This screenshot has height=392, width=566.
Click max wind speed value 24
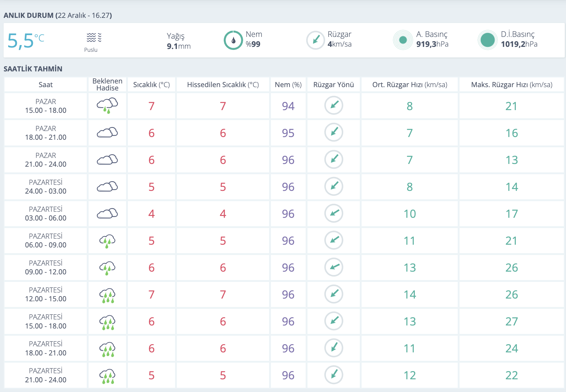(512, 348)
